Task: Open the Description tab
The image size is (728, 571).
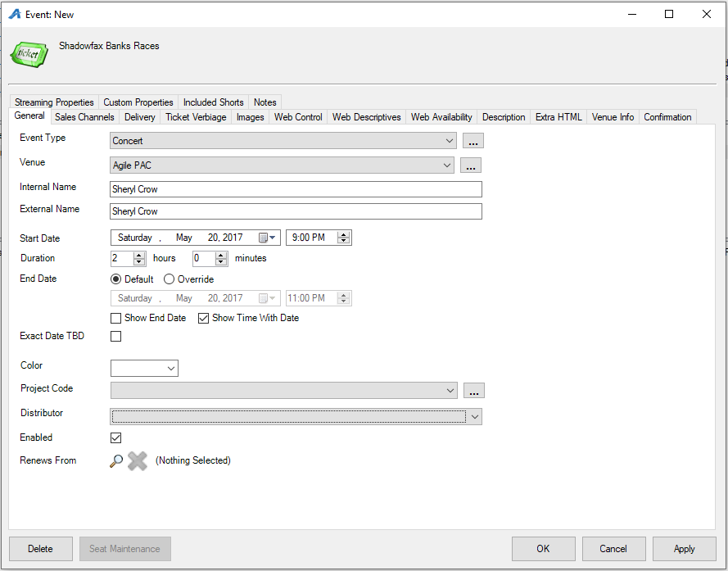Action: click(504, 117)
